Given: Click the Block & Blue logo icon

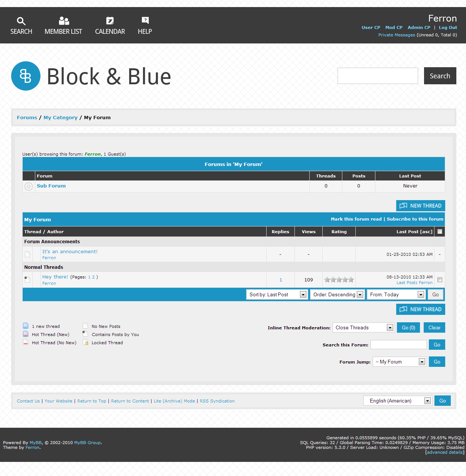Looking at the screenshot, I should pyautogui.click(x=26, y=76).
